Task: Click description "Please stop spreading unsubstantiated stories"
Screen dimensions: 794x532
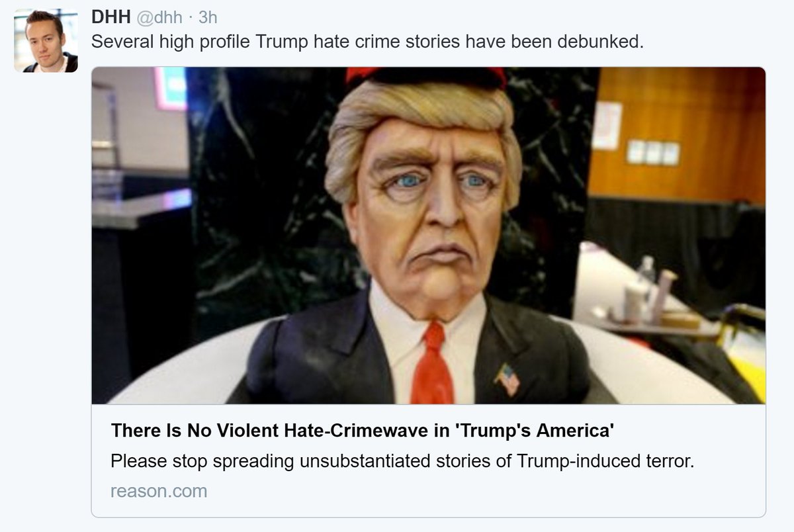Action: point(300,461)
